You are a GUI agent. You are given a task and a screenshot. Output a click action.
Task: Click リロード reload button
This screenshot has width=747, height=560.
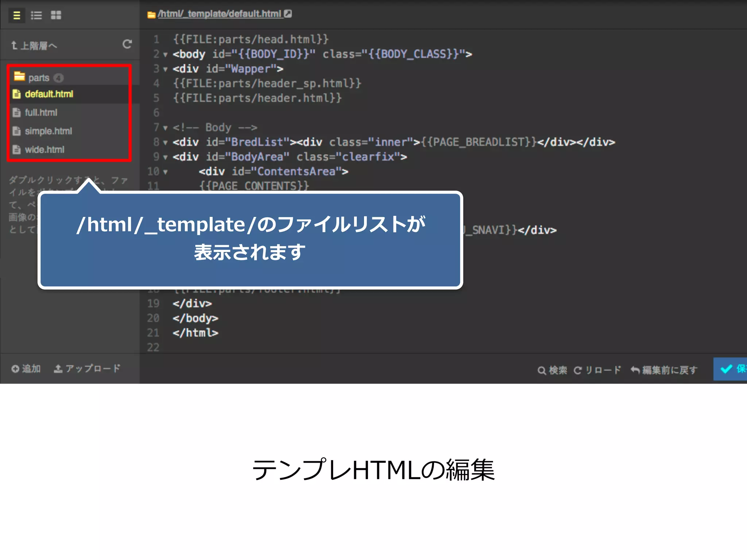pos(597,370)
